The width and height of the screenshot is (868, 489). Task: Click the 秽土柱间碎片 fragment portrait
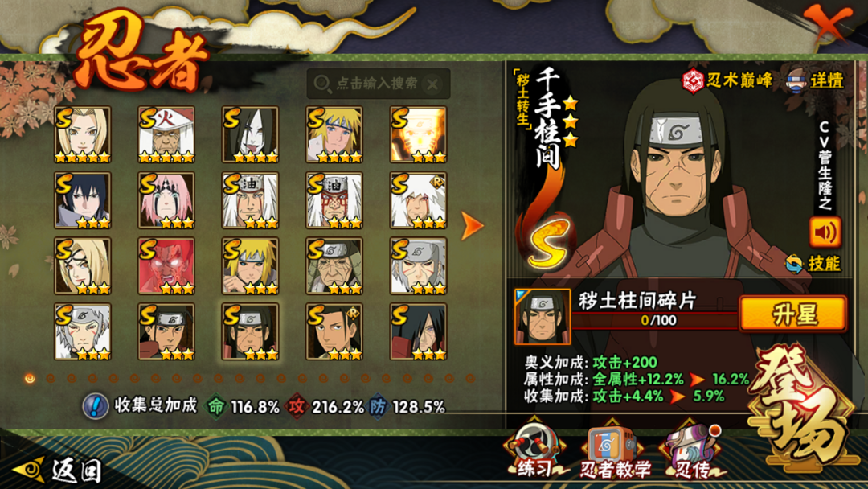[542, 317]
